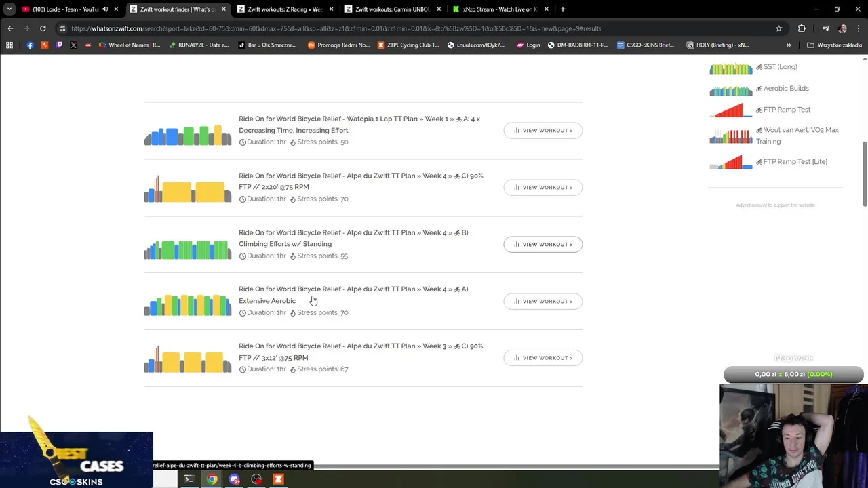The height and width of the screenshot is (488, 868).
Task: Open Decreasing Time, Increasing Effort workout title
Action: coord(359,125)
